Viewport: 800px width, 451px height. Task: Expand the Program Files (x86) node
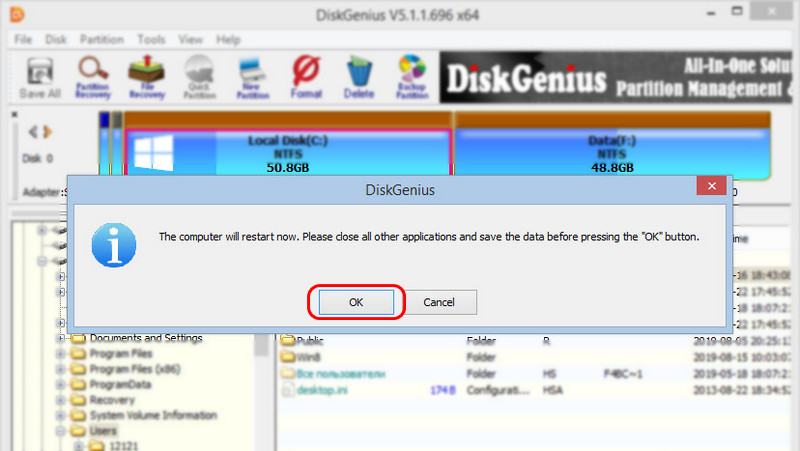pos(61,369)
